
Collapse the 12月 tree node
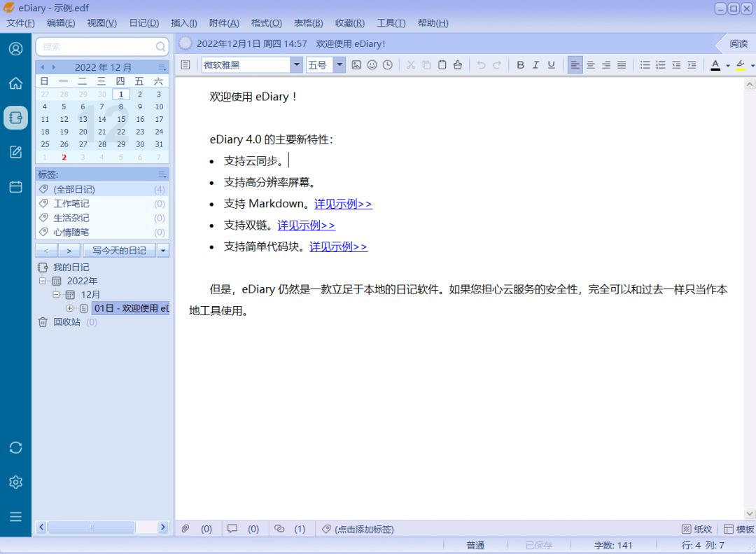coord(56,294)
